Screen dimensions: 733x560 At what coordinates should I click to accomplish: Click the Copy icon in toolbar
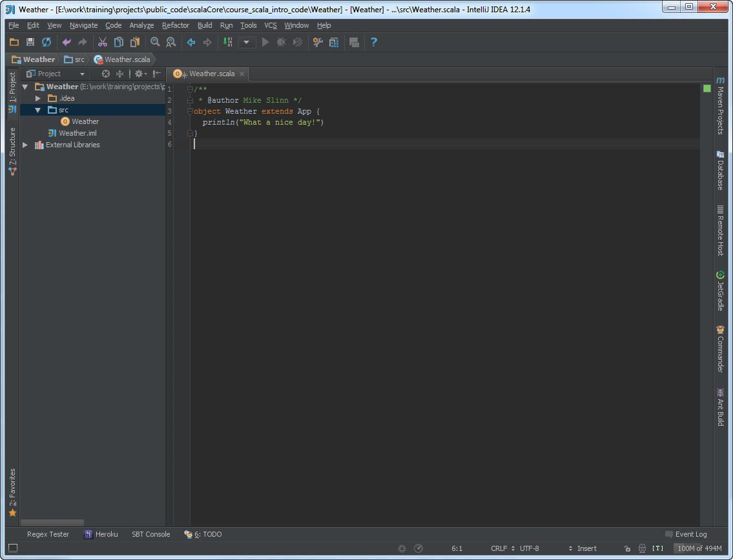click(x=119, y=42)
